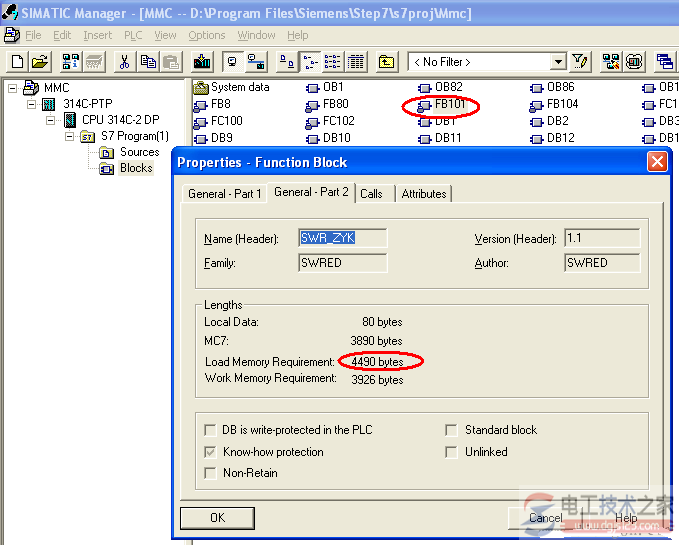Viewport: 679px width, 545px height.
Task: Select the General - Part 2 tab
Action: click(311, 192)
